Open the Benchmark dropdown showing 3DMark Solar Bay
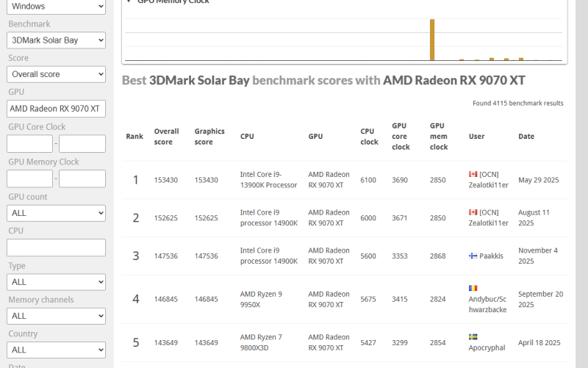This screenshot has height=368, width=588. tap(56, 40)
